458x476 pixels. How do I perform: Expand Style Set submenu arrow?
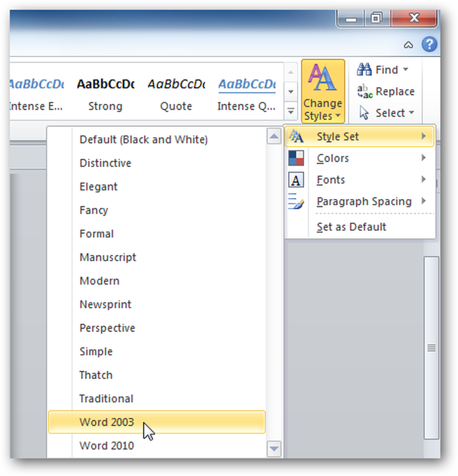tap(424, 136)
